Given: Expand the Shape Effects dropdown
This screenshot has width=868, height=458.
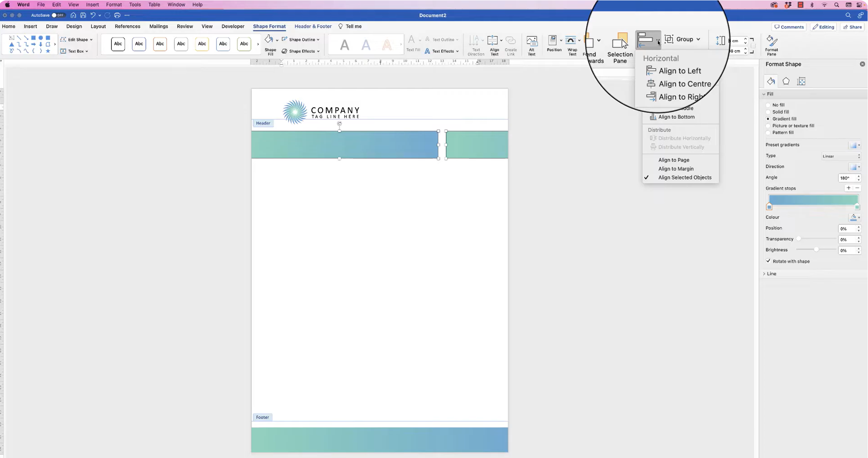Looking at the screenshot, I should [301, 51].
